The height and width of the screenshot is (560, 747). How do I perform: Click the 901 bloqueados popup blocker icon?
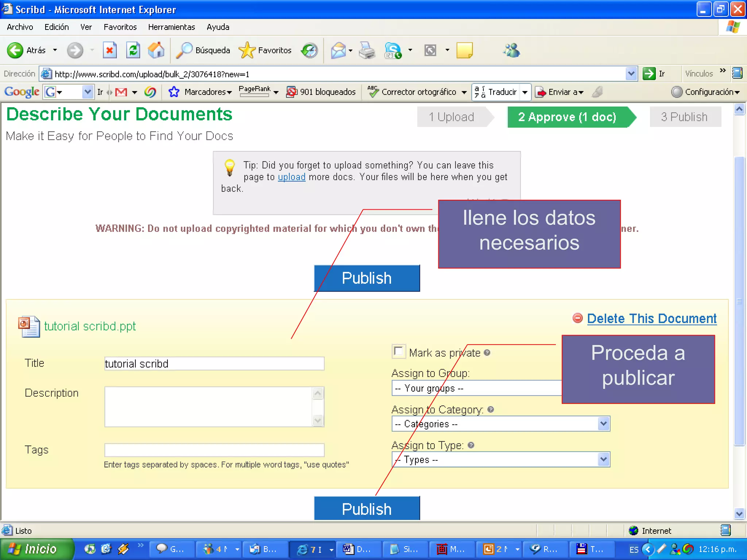click(x=291, y=92)
